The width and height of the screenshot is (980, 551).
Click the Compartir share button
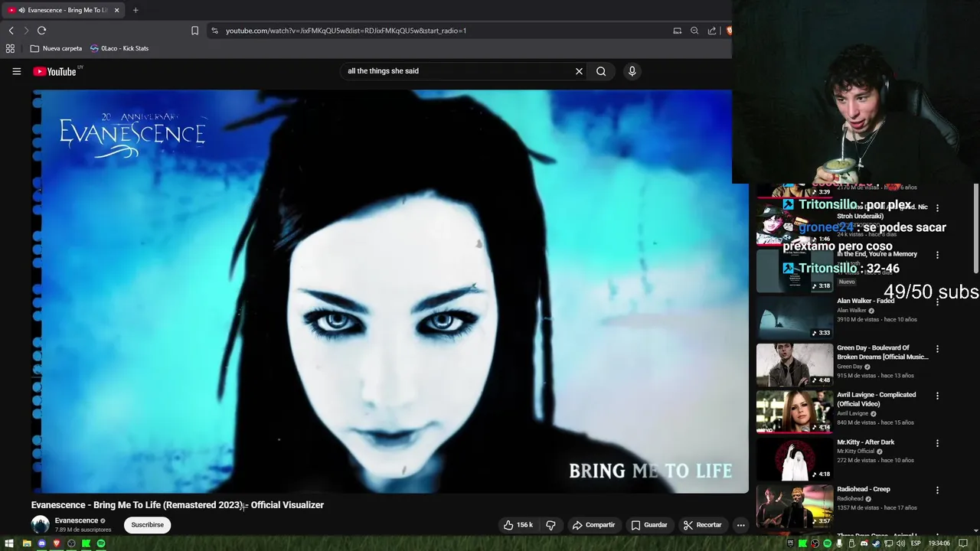(593, 525)
